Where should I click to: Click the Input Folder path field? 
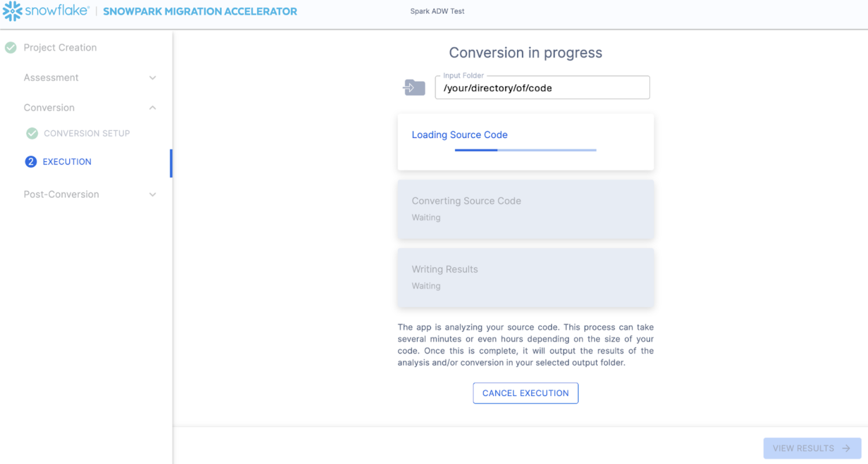click(x=542, y=88)
